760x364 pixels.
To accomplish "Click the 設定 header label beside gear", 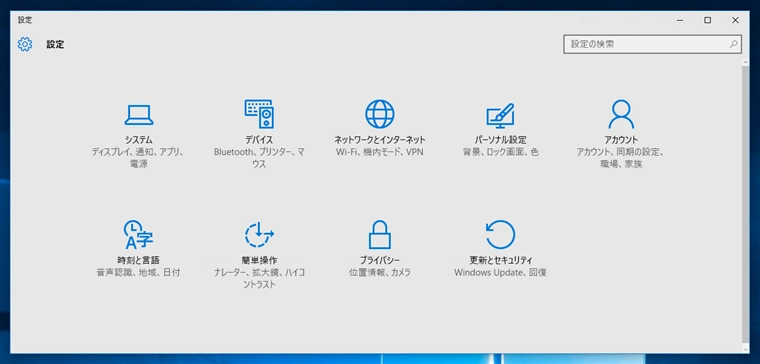I will coord(55,45).
